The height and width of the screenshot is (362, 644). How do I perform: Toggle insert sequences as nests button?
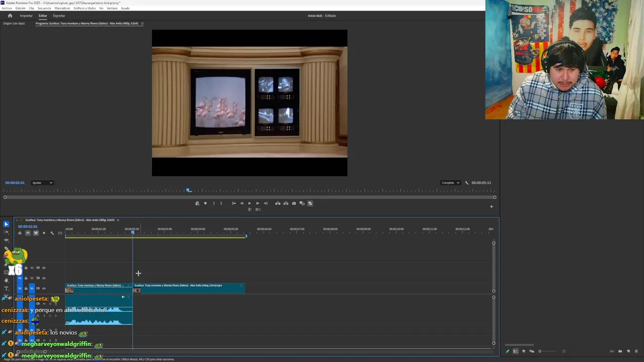pos(20,233)
